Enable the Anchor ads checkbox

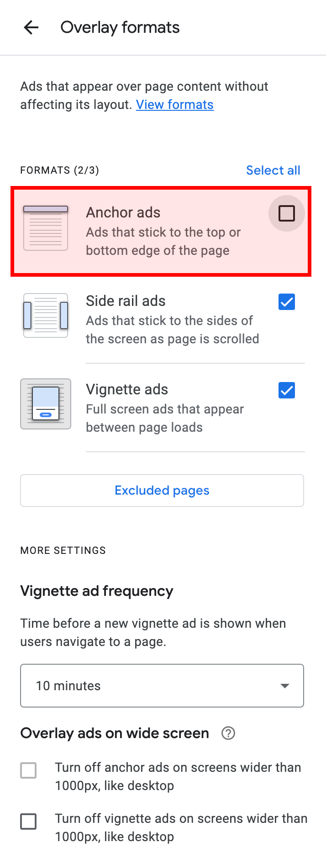click(x=287, y=213)
